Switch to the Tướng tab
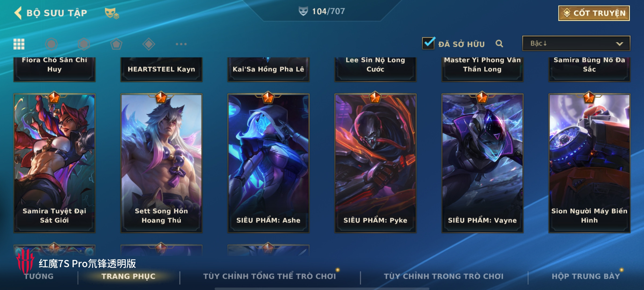 (x=39, y=276)
